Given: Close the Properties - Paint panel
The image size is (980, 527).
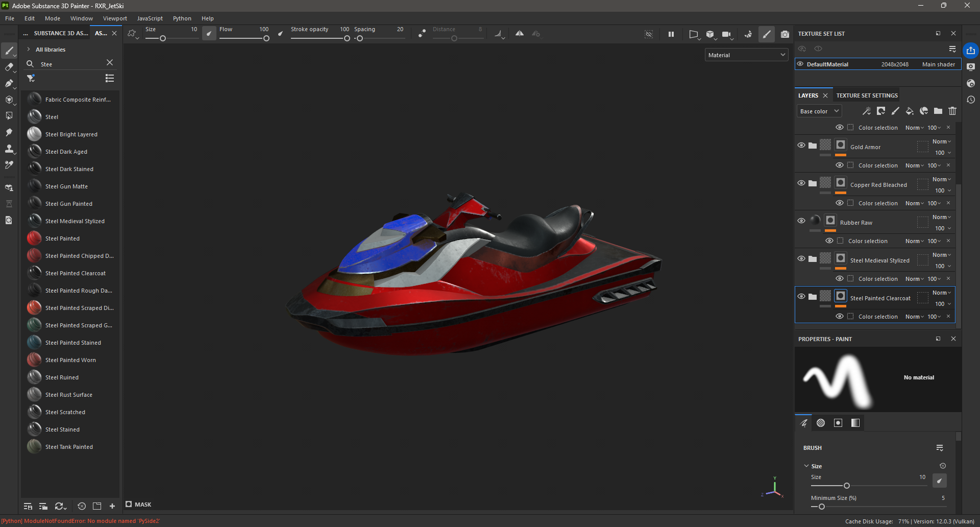Looking at the screenshot, I should [x=953, y=339].
